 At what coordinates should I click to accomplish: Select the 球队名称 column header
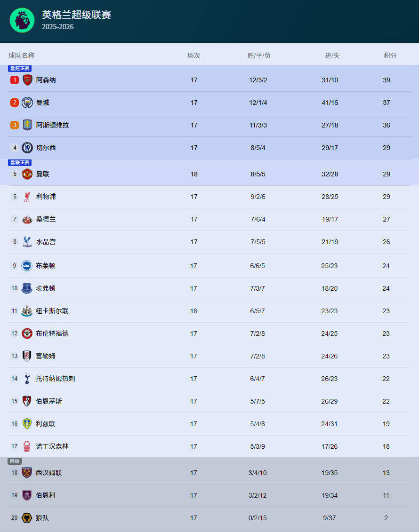[x=21, y=56]
